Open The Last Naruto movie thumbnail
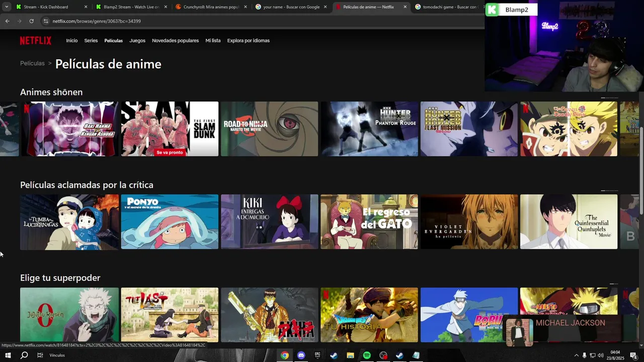644x362 pixels. click(x=170, y=315)
